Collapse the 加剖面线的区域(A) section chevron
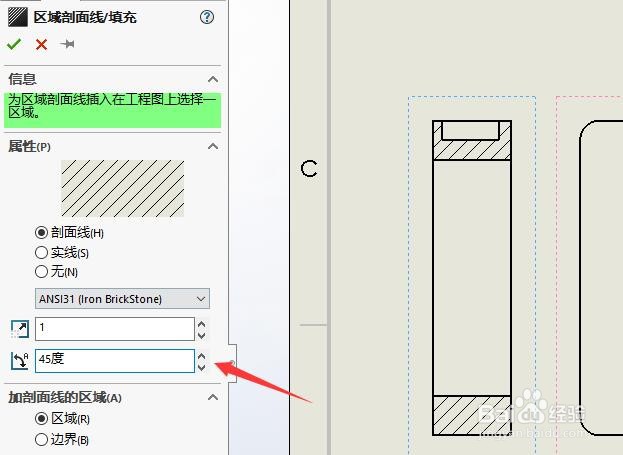The image size is (623, 455). (x=213, y=397)
